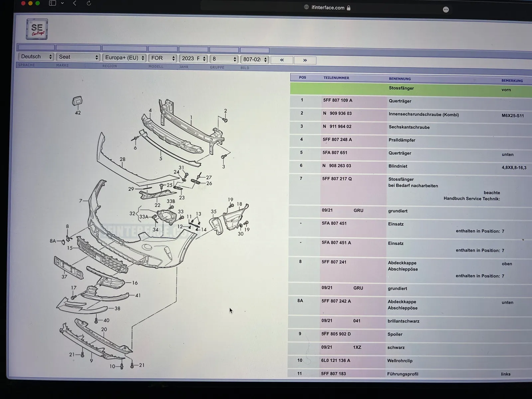Select the Stossfänger row 5FF 807 217 Q
This screenshot has height=399, width=532.
(336, 179)
